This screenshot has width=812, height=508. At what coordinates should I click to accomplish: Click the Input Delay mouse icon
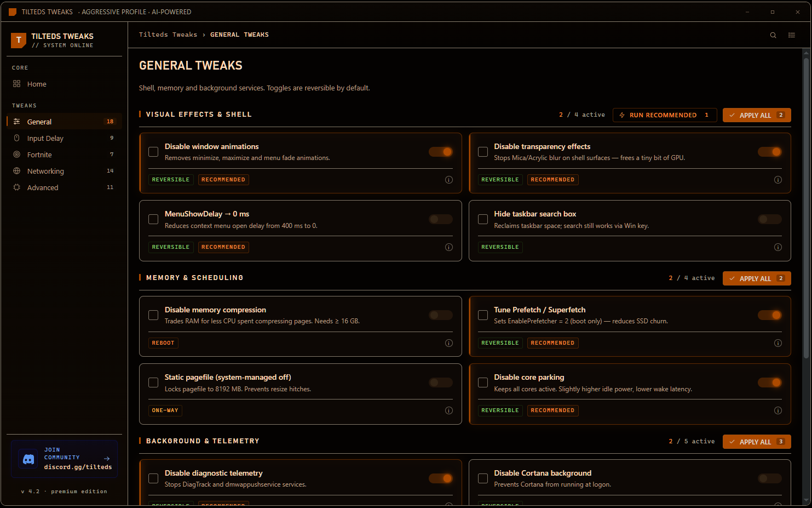pyautogui.click(x=17, y=138)
